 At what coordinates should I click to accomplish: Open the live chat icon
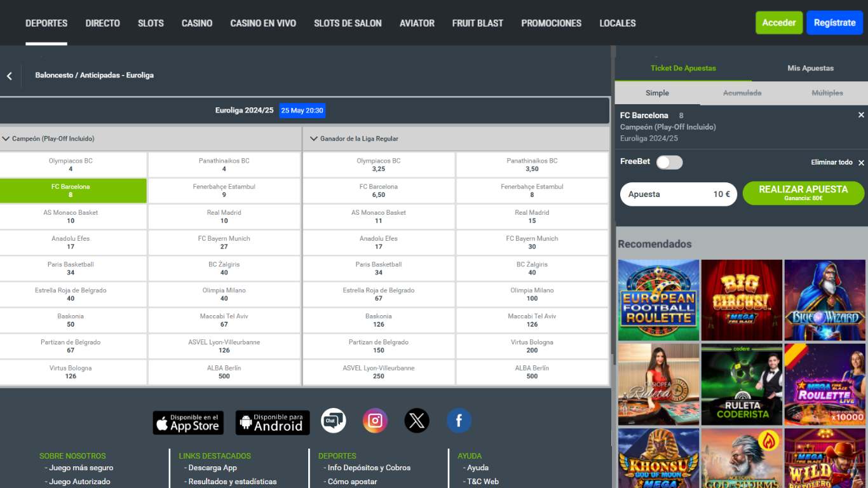334,421
